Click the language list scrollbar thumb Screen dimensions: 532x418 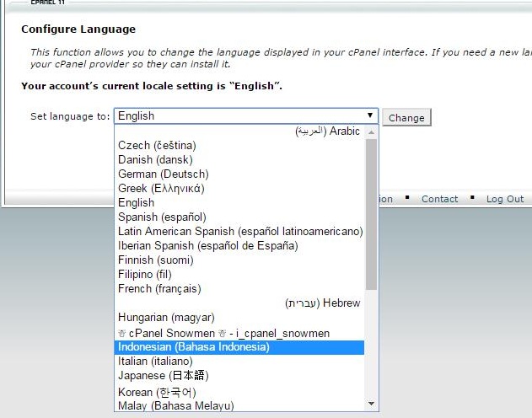click(x=372, y=214)
